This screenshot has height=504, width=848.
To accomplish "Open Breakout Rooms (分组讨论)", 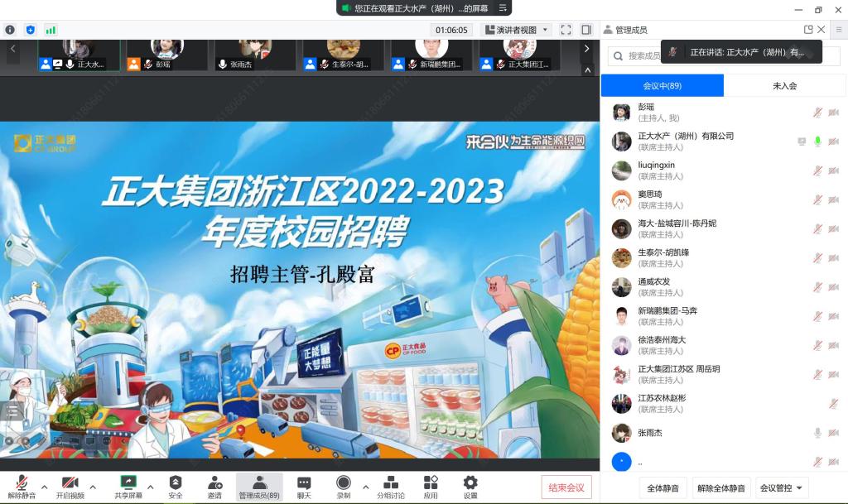I will click(391, 486).
